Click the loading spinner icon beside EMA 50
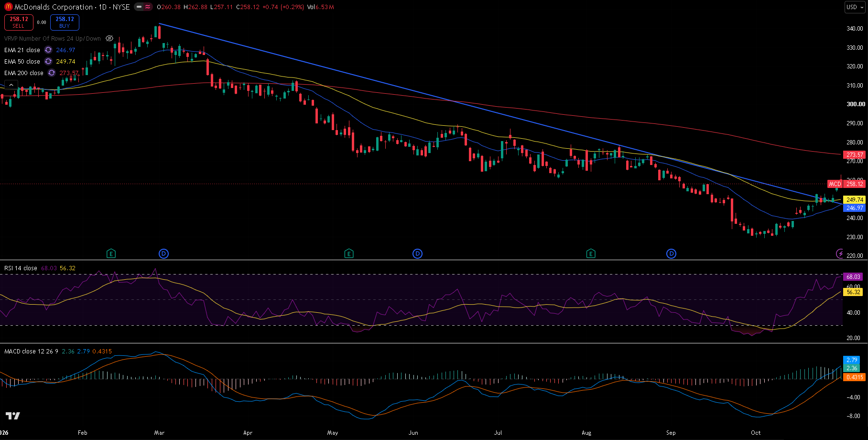Image resolution: width=868 pixels, height=440 pixels. pos(48,62)
